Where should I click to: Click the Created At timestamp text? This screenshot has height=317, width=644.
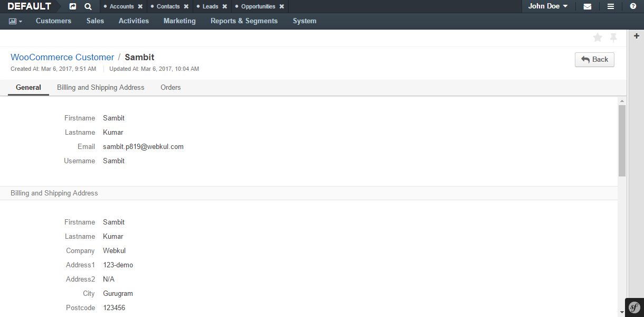(x=53, y=69)
